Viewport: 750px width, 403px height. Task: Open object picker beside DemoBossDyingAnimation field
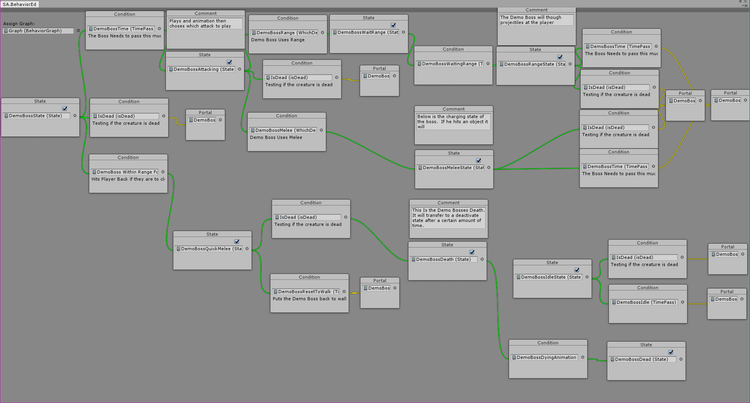click(x=583, y=358)
